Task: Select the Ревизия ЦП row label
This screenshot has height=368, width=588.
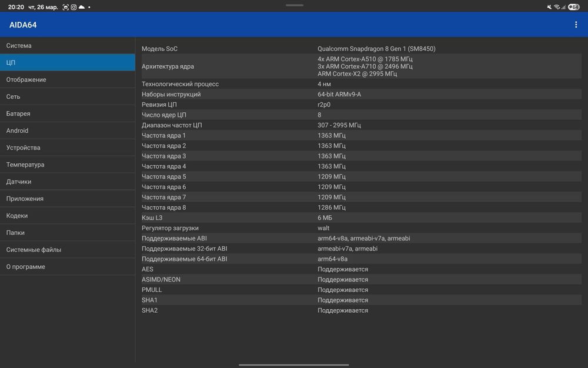Action: click(x=159, y=105)
